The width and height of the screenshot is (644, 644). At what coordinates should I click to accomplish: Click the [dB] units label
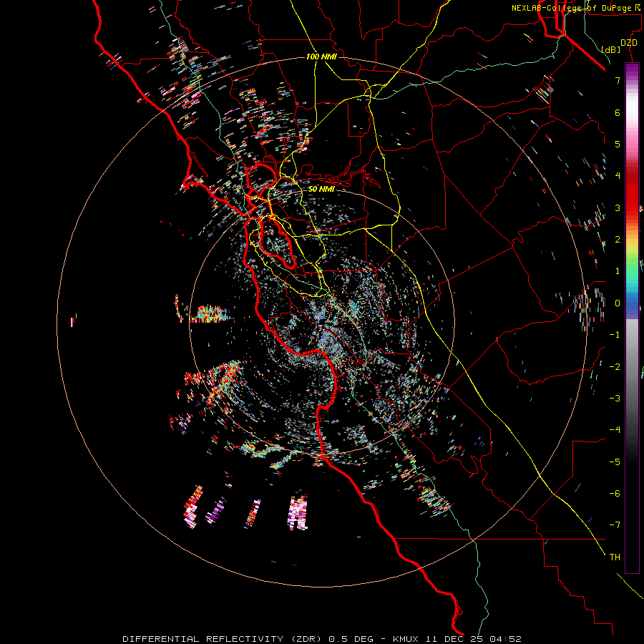click(x=611, y=49)
